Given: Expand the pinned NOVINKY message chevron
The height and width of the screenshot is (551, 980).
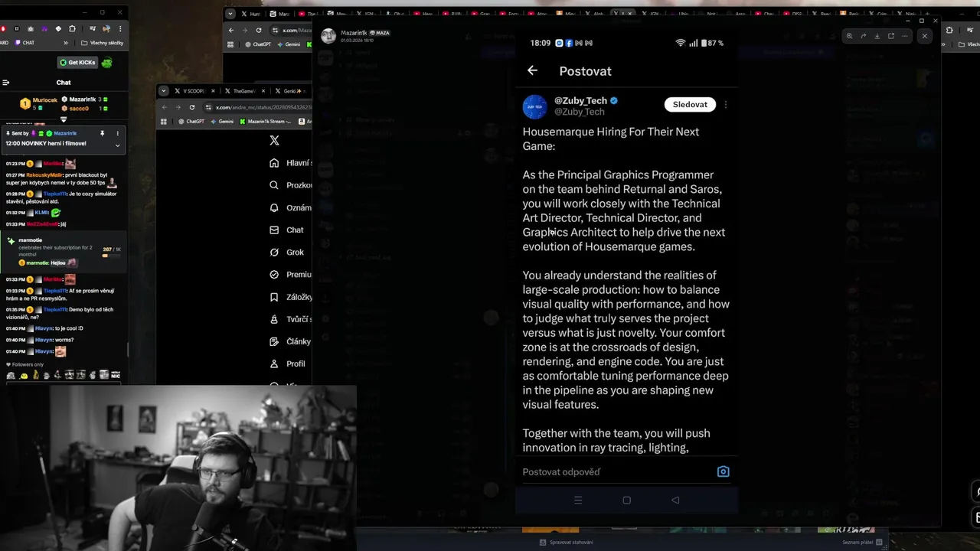Looking at the screenshot, I should [117, 145].
